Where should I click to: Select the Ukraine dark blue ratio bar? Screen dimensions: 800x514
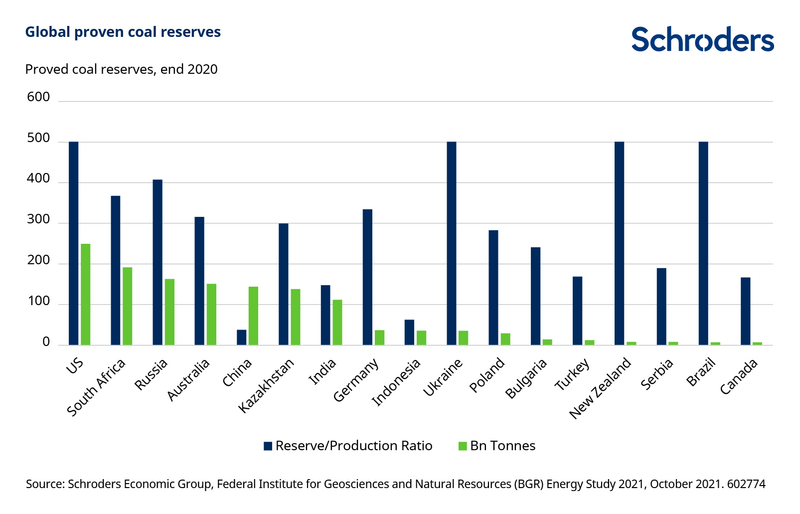[x=452, y=243]
